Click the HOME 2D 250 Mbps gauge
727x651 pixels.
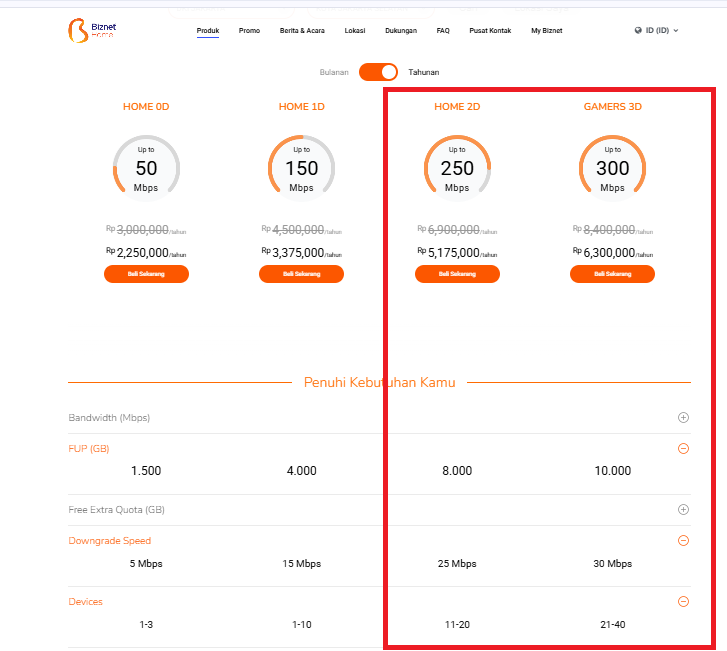tap(457, 168)
